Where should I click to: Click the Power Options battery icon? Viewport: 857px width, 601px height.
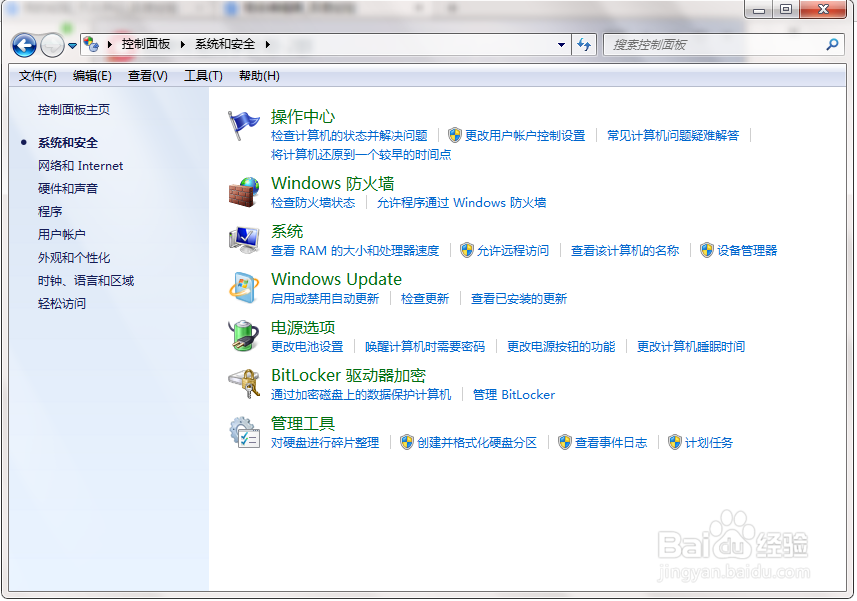(x=243, y=335)
